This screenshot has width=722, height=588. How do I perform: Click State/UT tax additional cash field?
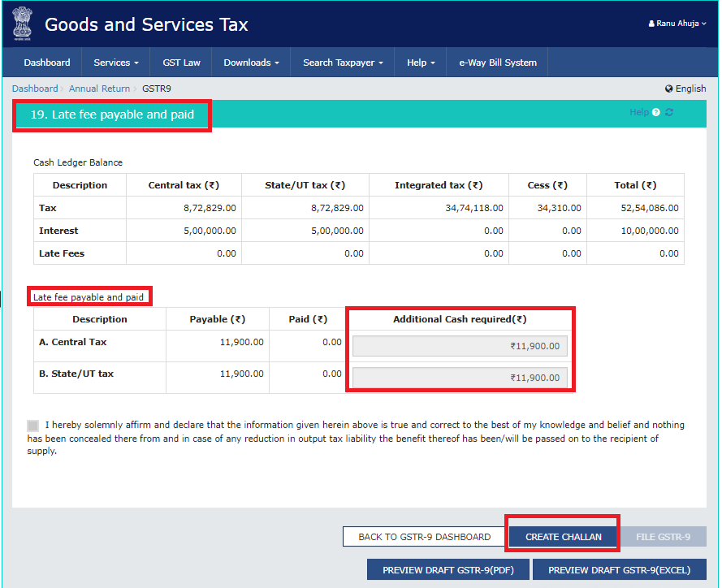[460, 378]
